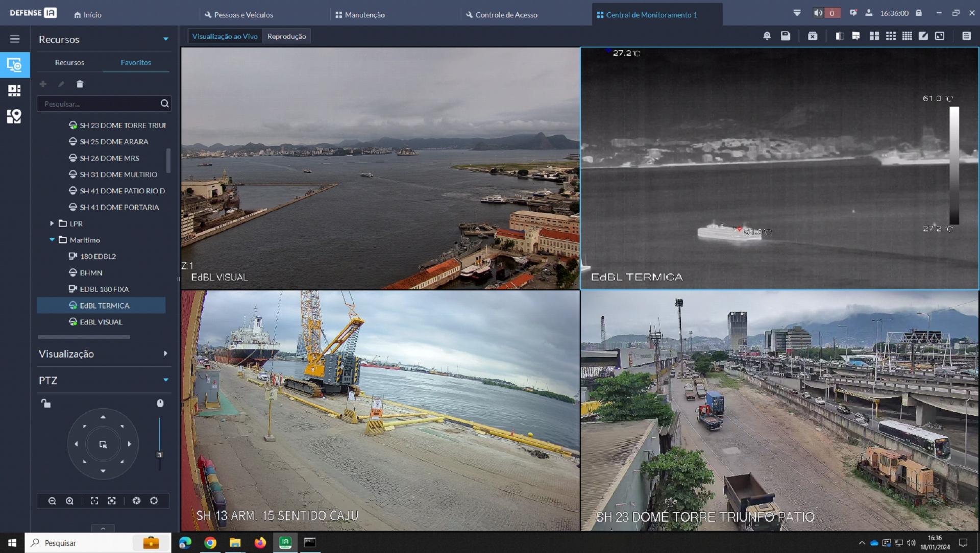Switch to Início tab
The image size is (980, 553).
(88, 15)
